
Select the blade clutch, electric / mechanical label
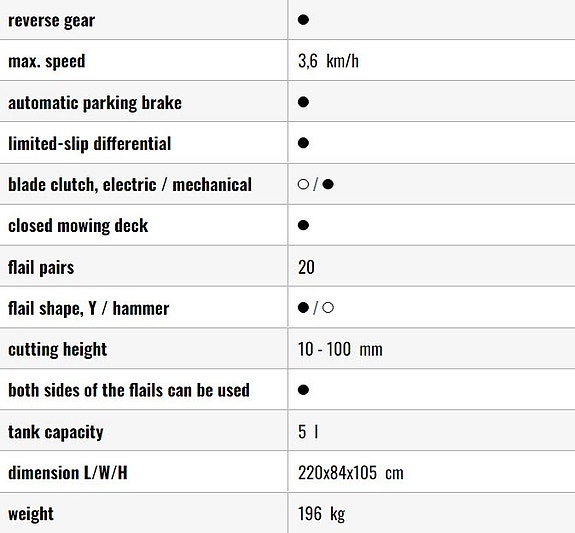click(130, 185)
